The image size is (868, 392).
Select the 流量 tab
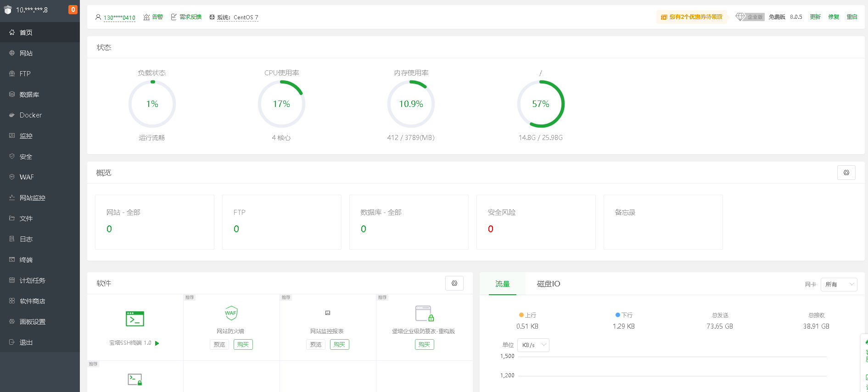point(502,284)
